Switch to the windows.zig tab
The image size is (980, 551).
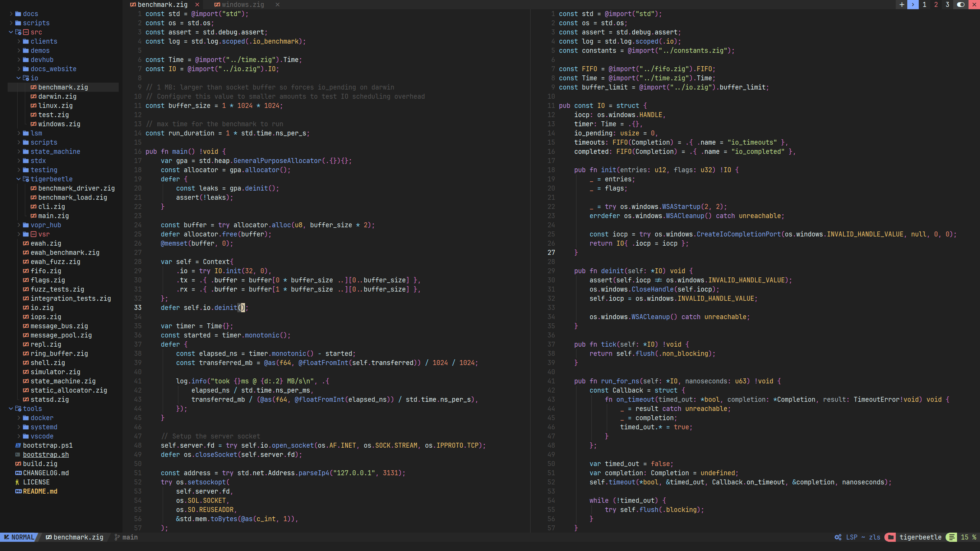pyautogui.click(x=243, y=5)
